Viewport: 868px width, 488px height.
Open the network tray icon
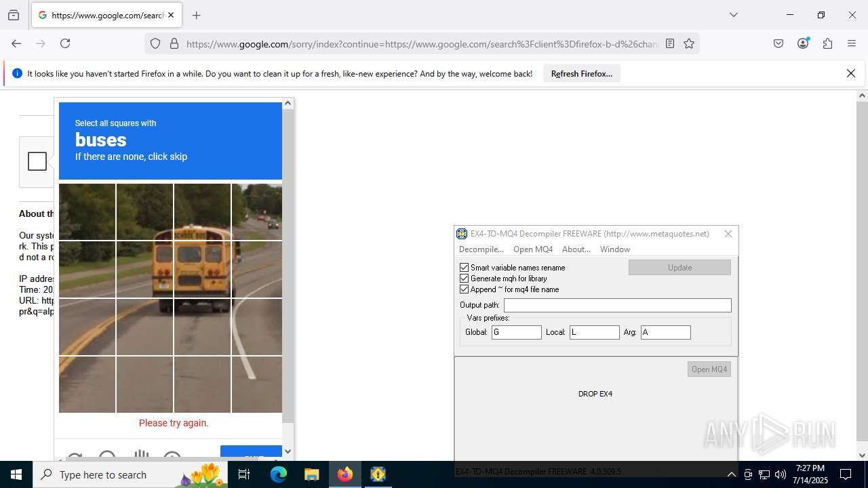click(x=764, y=474)
